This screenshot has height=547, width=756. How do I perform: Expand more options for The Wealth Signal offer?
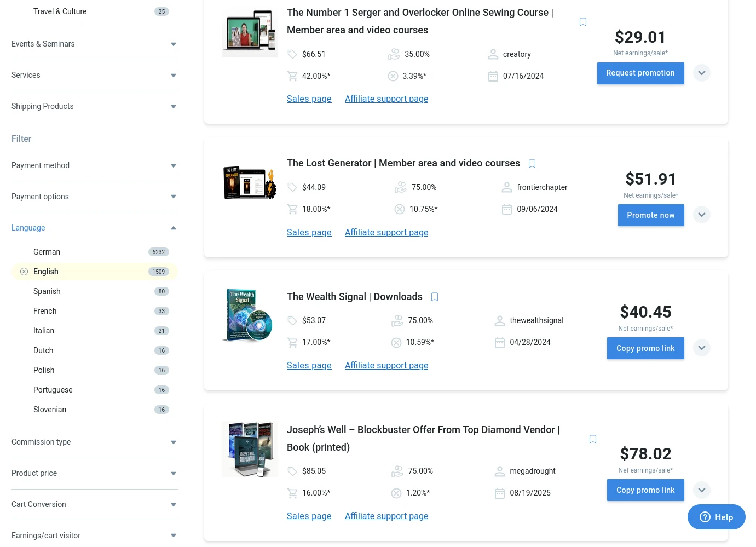pos(702,348)
